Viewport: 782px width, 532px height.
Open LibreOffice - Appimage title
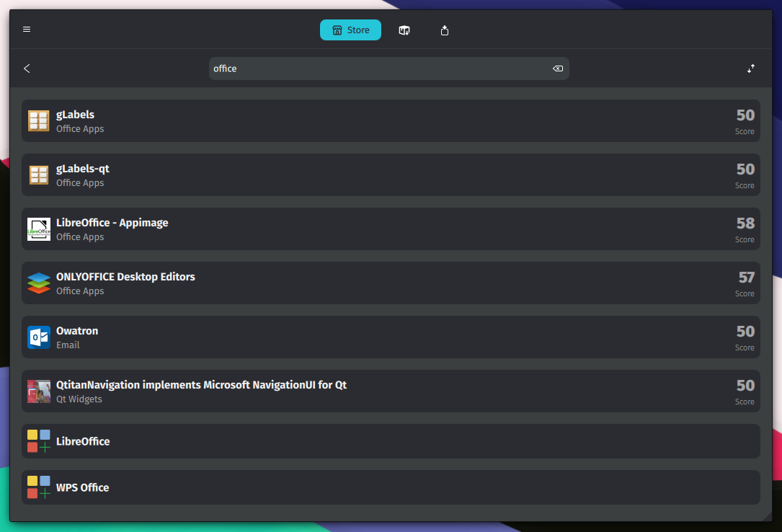tap(112, 223)
